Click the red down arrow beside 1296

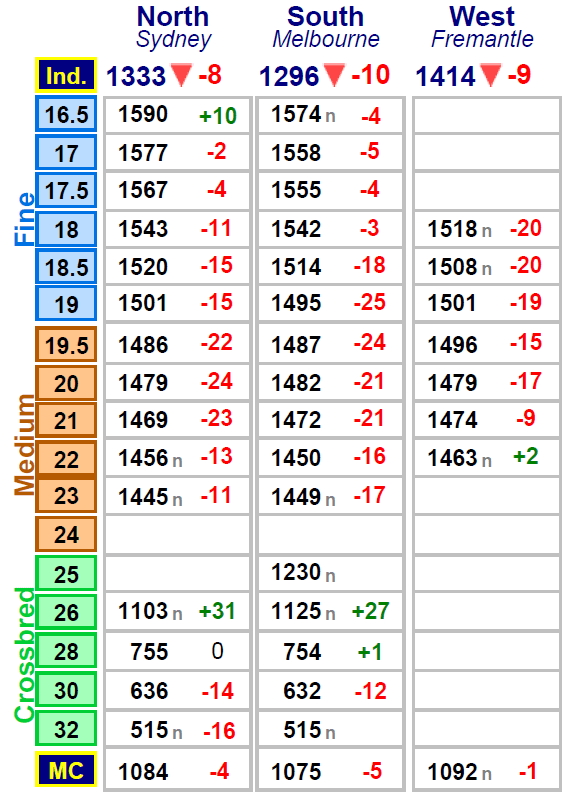coord(334,75)
